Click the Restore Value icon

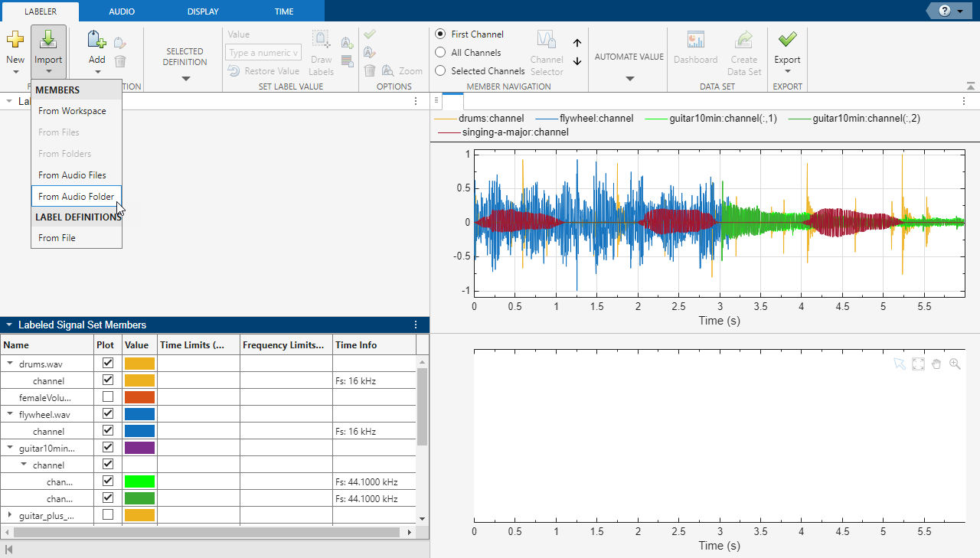[234, 70]
